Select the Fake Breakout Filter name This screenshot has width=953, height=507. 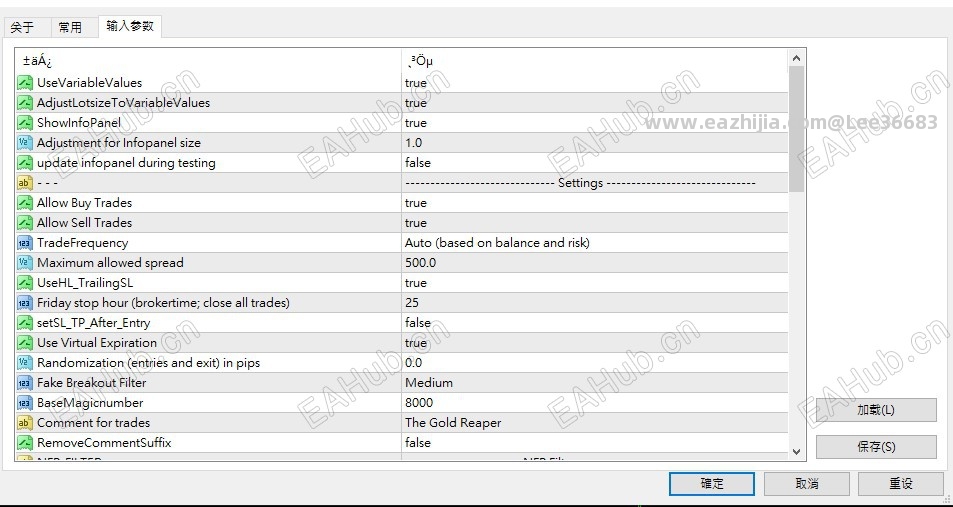(x=92, y=383)
